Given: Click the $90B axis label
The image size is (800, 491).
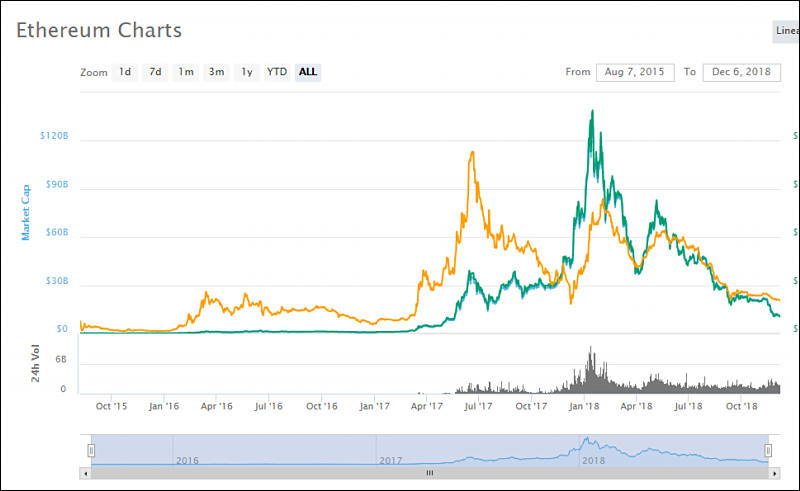Looking at the screenshot, I should tap(57, 184).
